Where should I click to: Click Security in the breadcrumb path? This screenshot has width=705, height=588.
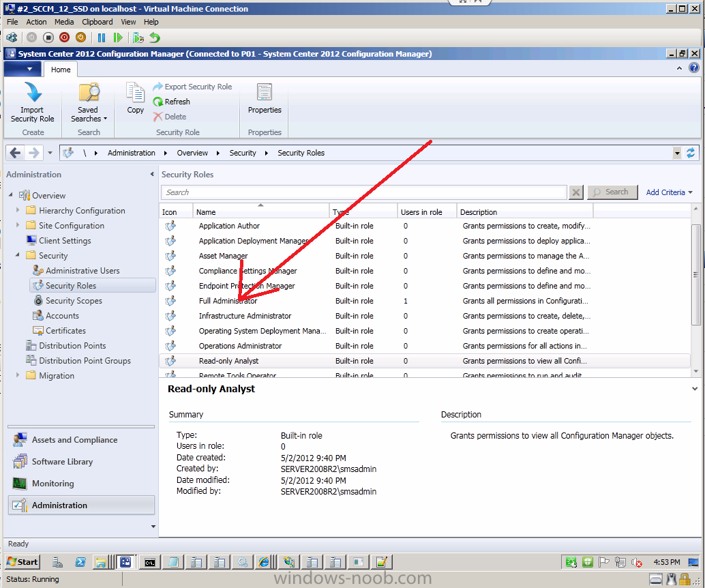pos(243,153)
